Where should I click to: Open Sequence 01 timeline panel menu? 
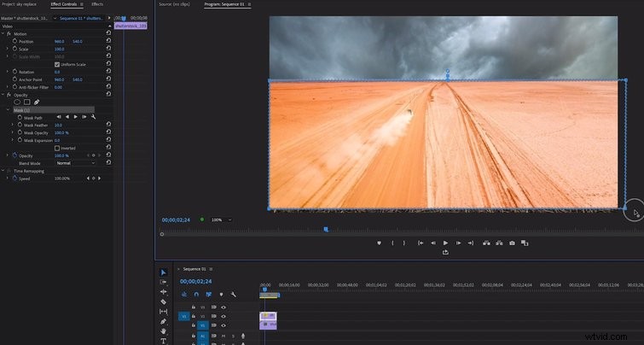(x=211, y=269)
